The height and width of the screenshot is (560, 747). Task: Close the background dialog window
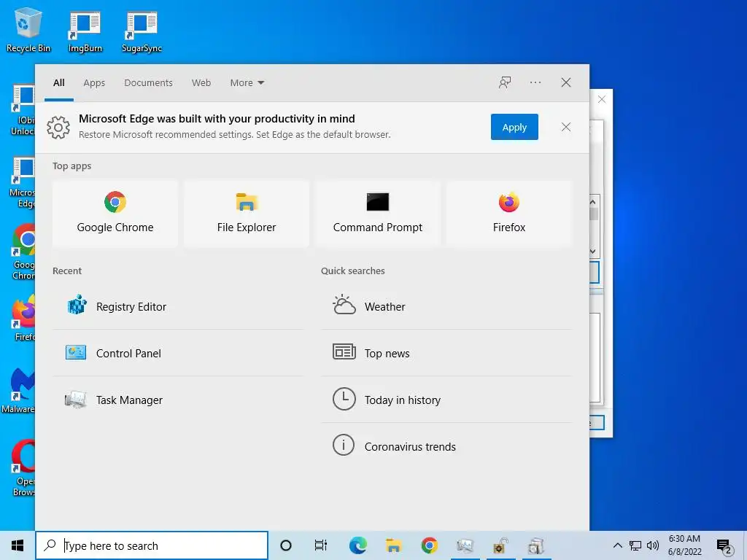[x=602, y=99]
